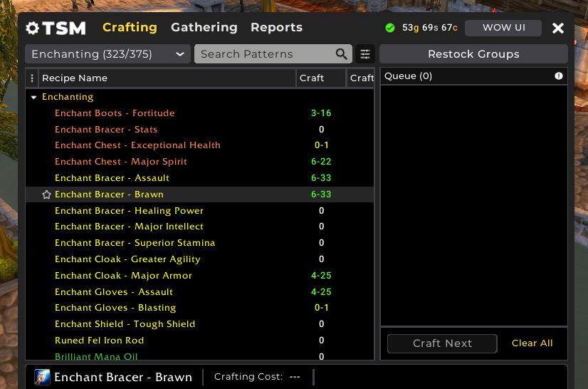Click the Enchant Bracer - Brawn spell icon
Screen dimensions: 588x389
point(42,377)
